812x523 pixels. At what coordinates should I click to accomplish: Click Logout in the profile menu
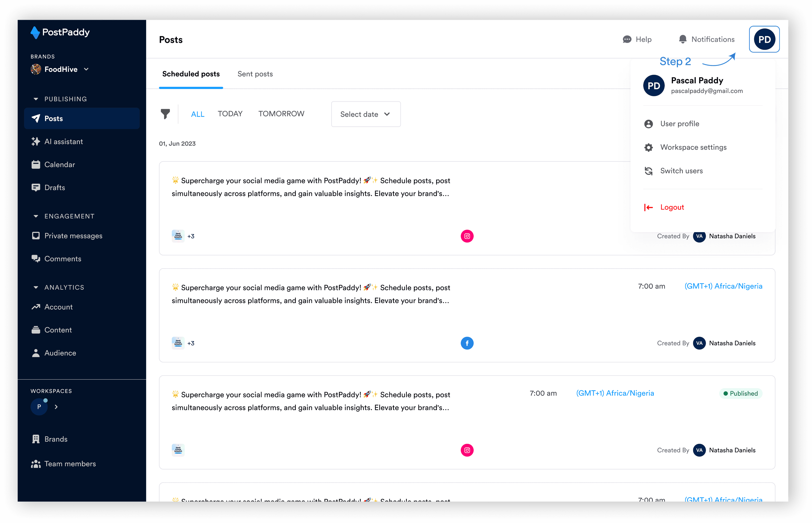coord(672,207)
